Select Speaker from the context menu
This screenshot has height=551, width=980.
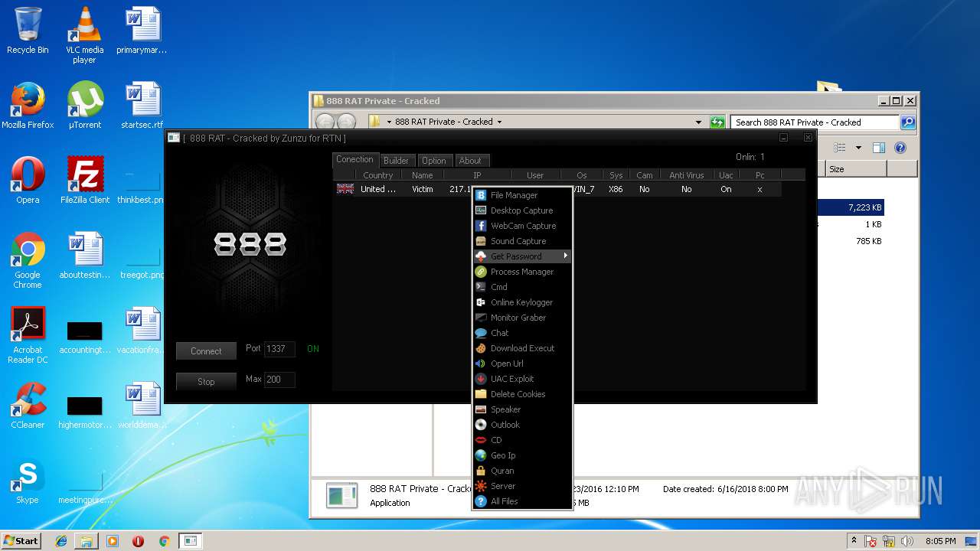coord(522,409)
